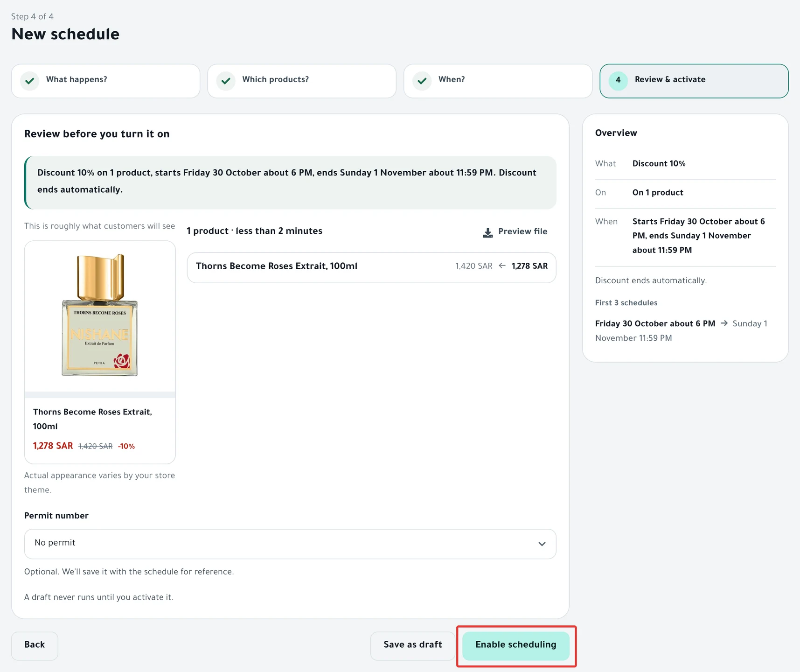Viewport: 800px width, 672px height.
Task: Click Save as draft
Action: [x=413, y=646]
